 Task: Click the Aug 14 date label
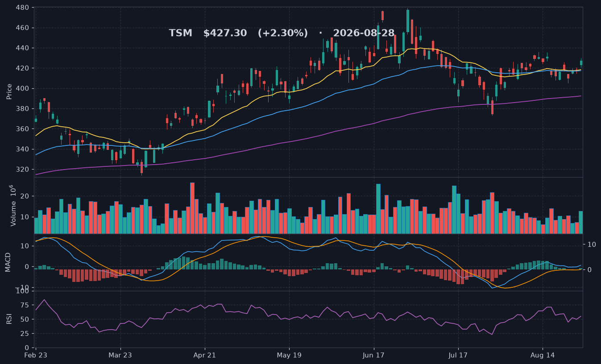pyautogui.click(x=543, y=356)
